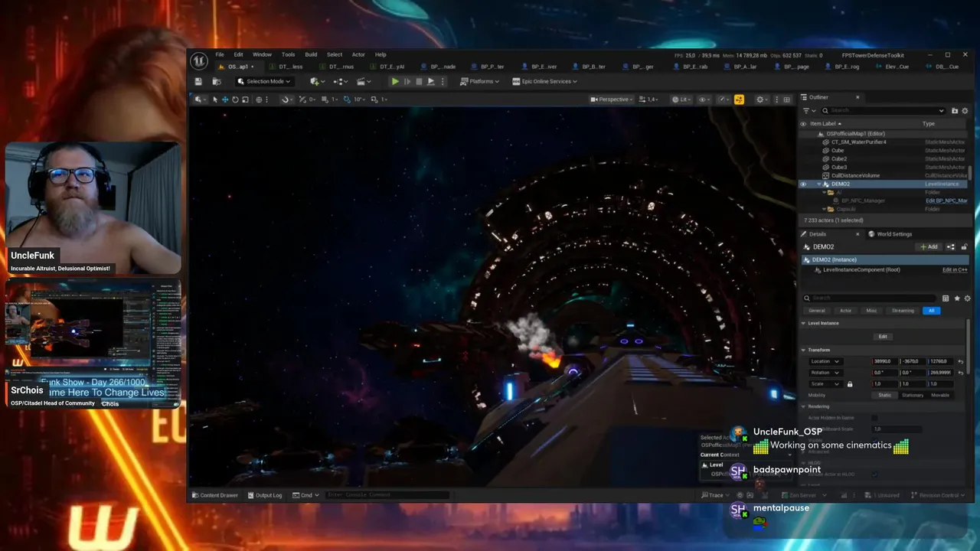Switch viewport layout with grid icon
This screenshot has width=980, height=551.
pos(786,99)
